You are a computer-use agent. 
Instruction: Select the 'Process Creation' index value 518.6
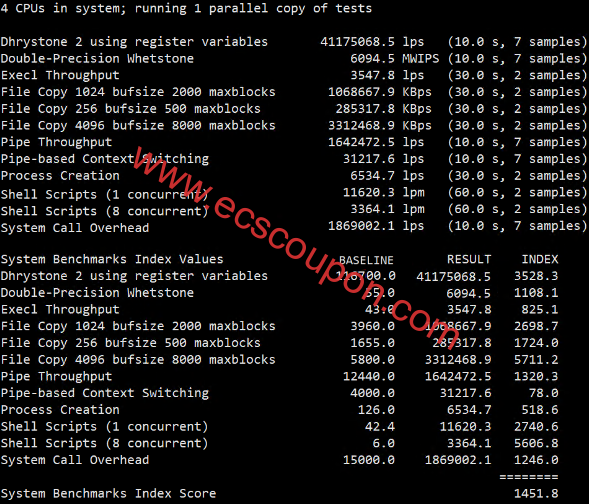(539, 410)
